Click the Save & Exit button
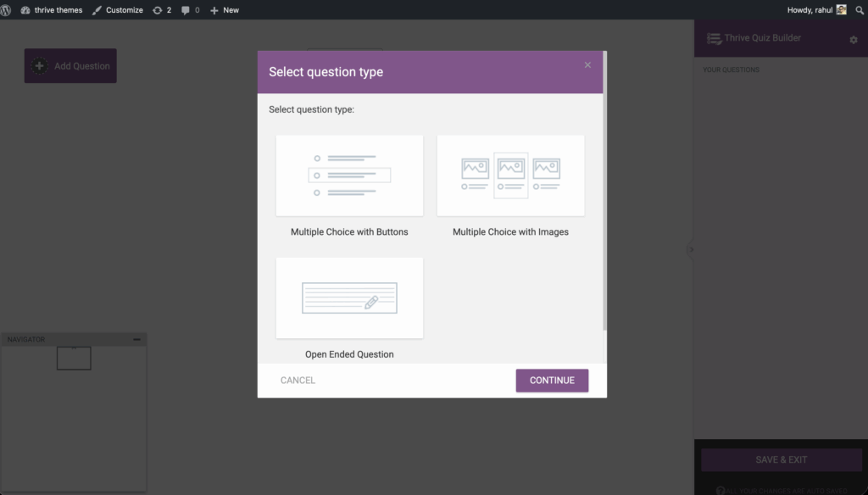868x495 pixels. (781, 460)
